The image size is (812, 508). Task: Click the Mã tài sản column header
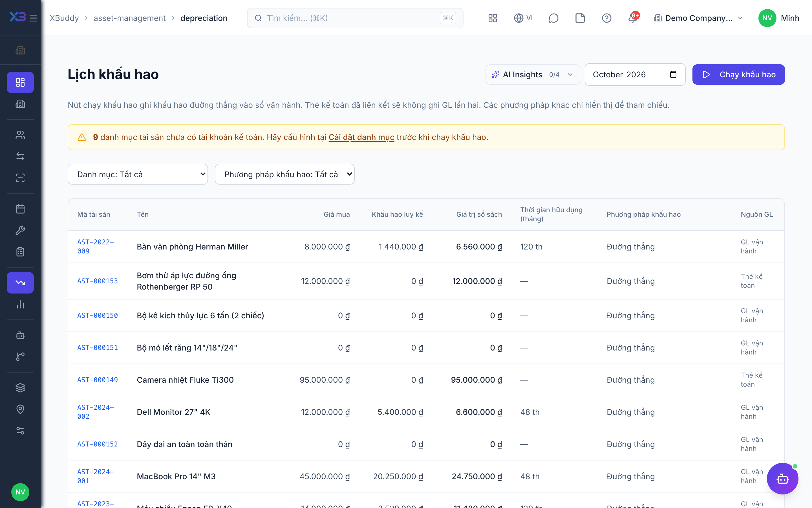point(94,214)
